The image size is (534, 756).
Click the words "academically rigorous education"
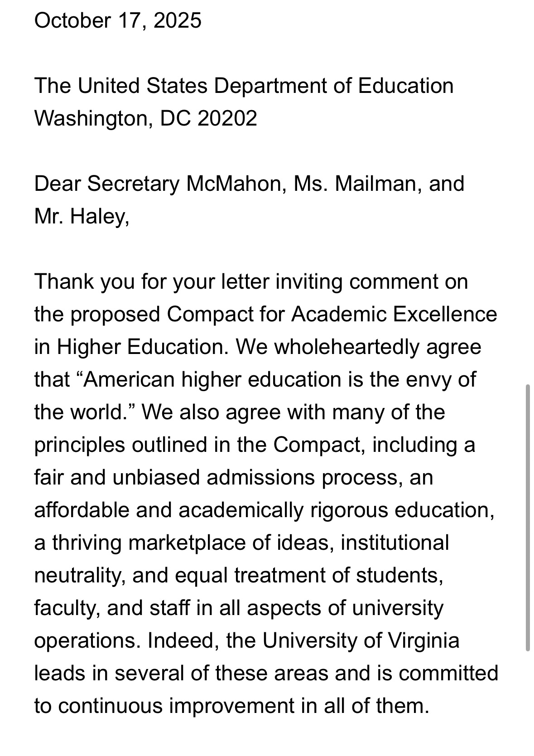(334, 510)
